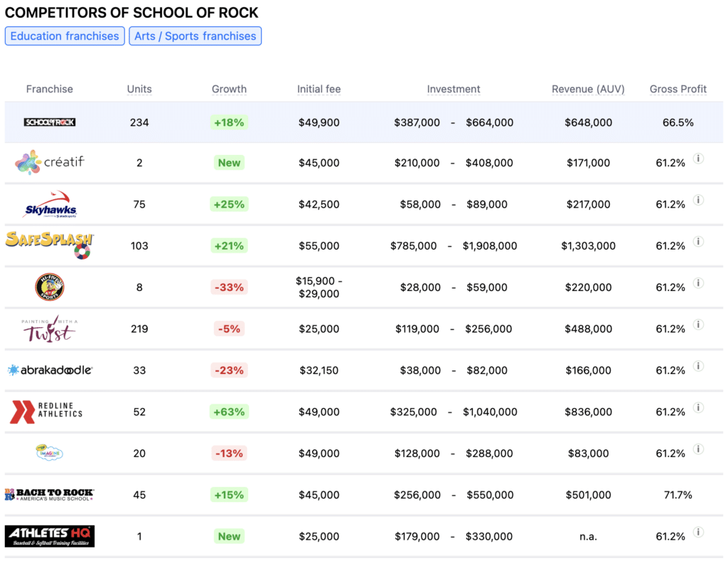Open the créatif franchise logo
The image size is (728, 566).
coord(50,162)
